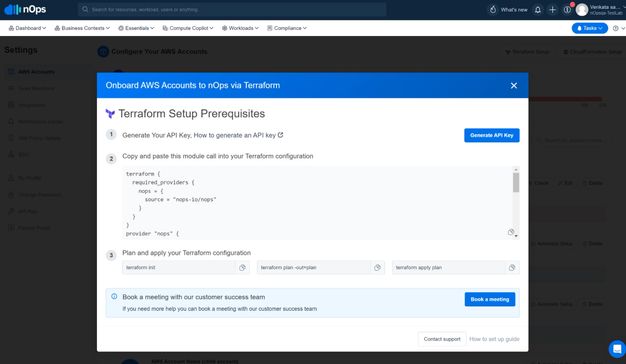Expand the Business Contexts menu
This screenshot has height=364, width=626.
pos(82,28)
